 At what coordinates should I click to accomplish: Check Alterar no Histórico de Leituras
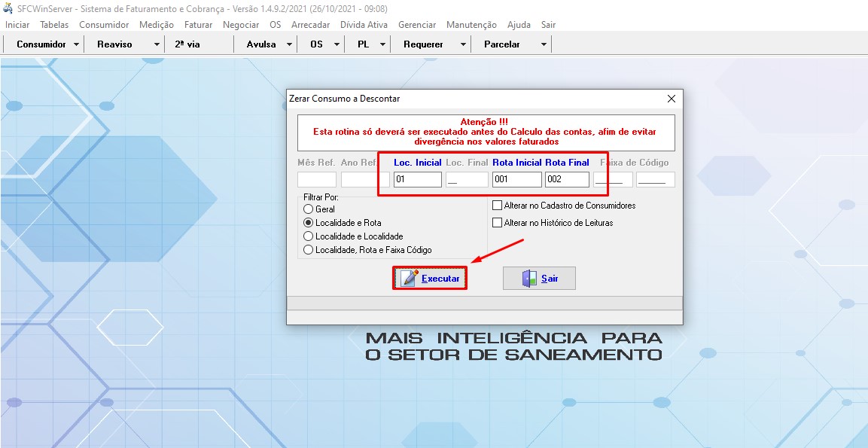497,223
